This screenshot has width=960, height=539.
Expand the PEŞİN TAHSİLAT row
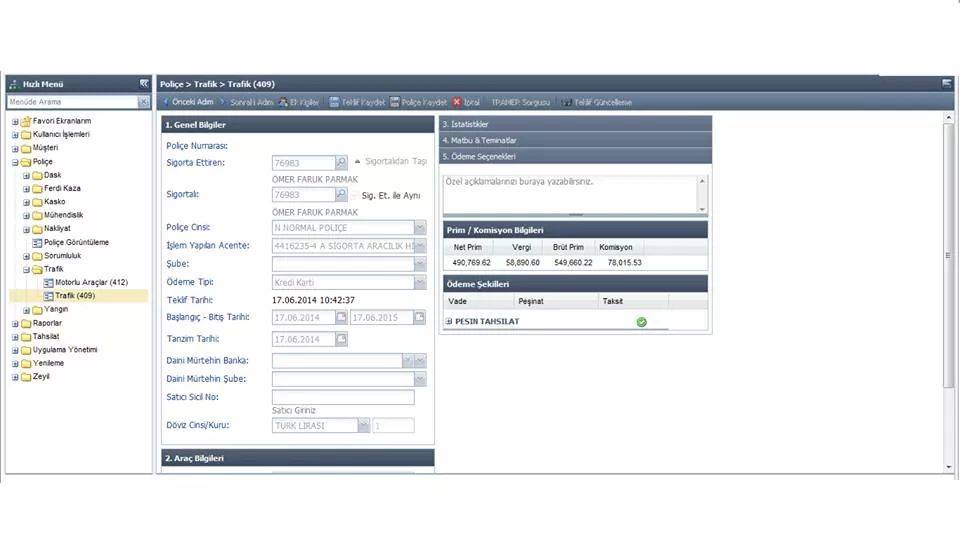[x=449, y=321]
